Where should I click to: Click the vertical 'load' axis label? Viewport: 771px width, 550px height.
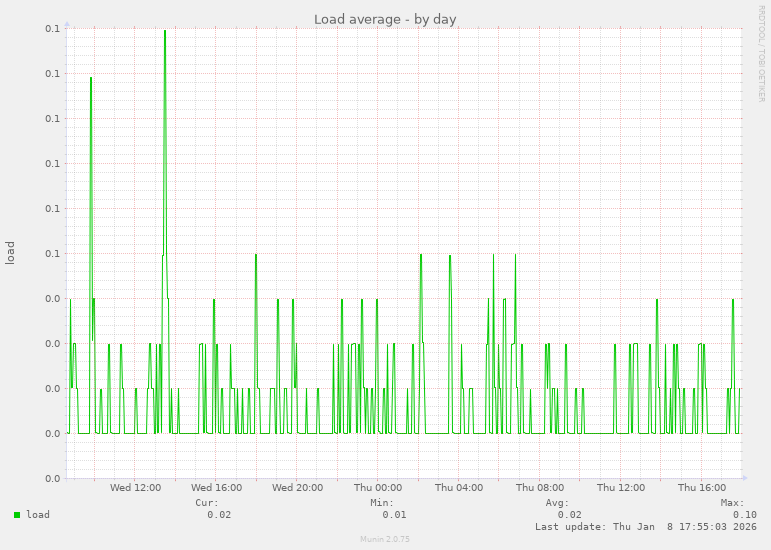click(x=10, y=253)
